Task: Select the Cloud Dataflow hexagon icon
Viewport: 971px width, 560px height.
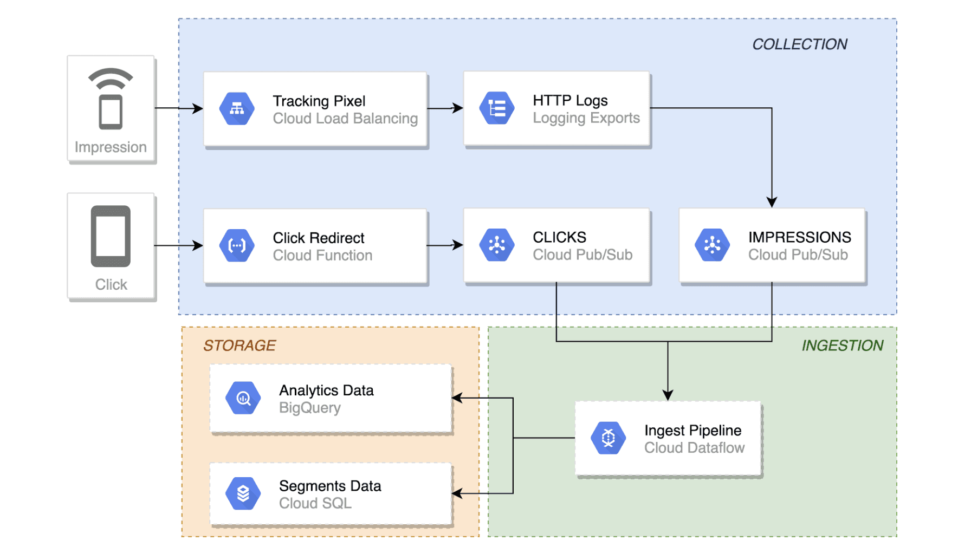Action: click(609, 438)
